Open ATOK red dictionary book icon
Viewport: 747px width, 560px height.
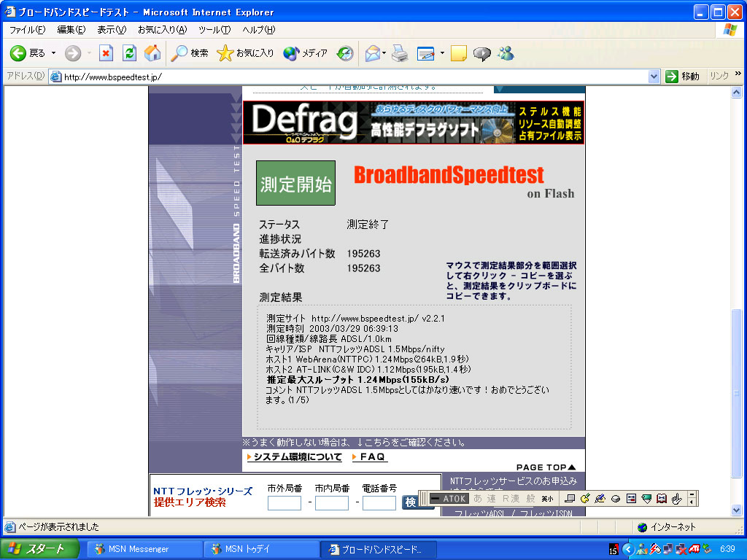click(662, 499)
